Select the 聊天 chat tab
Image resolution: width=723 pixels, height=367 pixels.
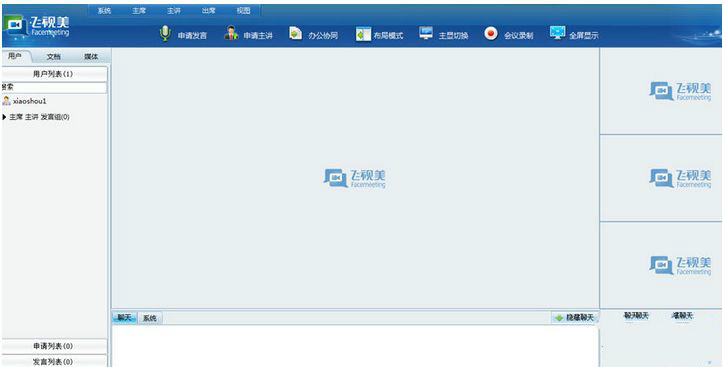pos(124,318)
